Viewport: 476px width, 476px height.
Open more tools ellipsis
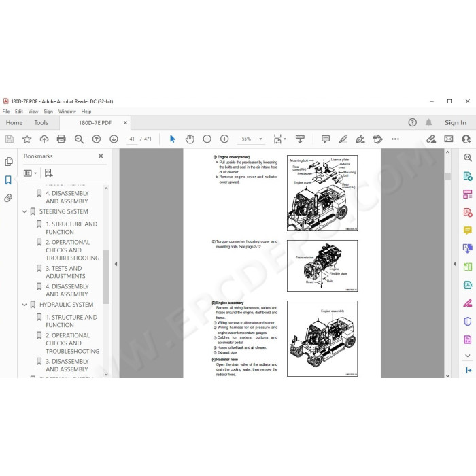tap(395, 139)
